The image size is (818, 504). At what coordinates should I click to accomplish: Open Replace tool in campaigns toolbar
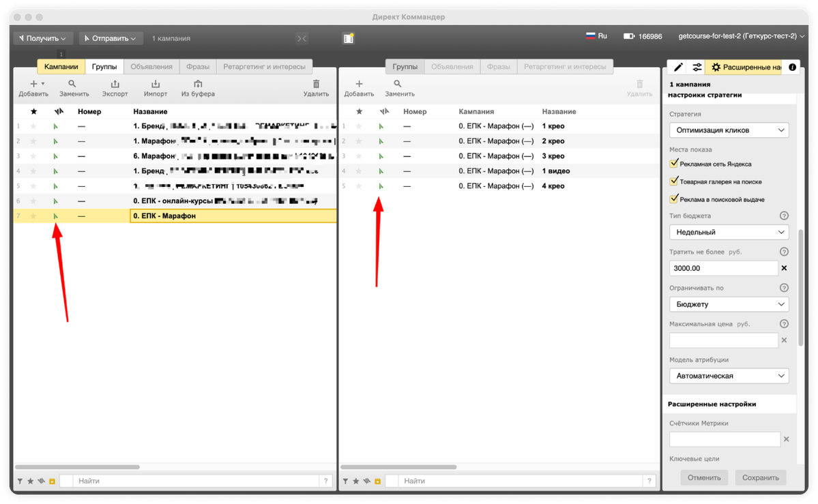pyautogui.click(x=74, y=88)
